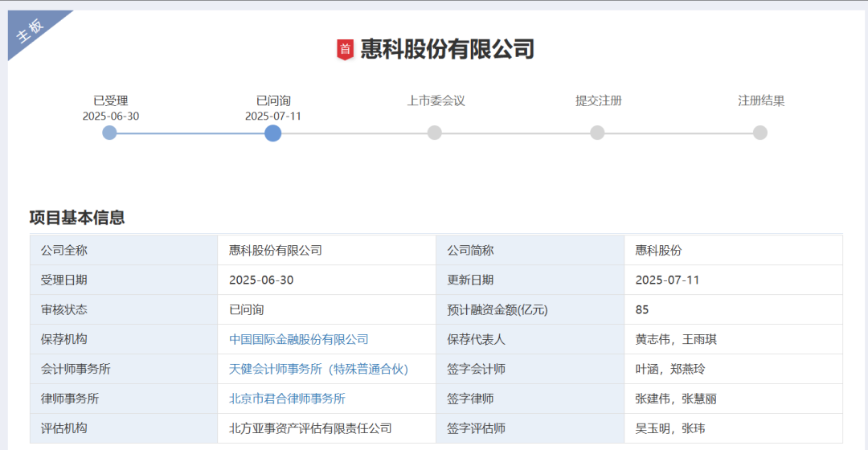
Task: Click the 2025-06-30 value in 受理日期 row
Action: tap(261, 280)
